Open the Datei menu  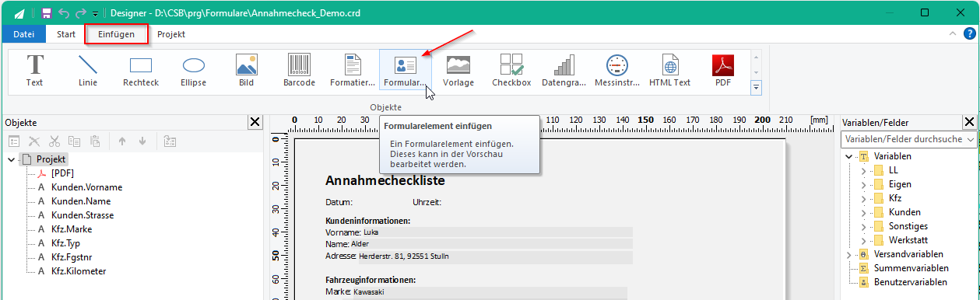point(24,34)
